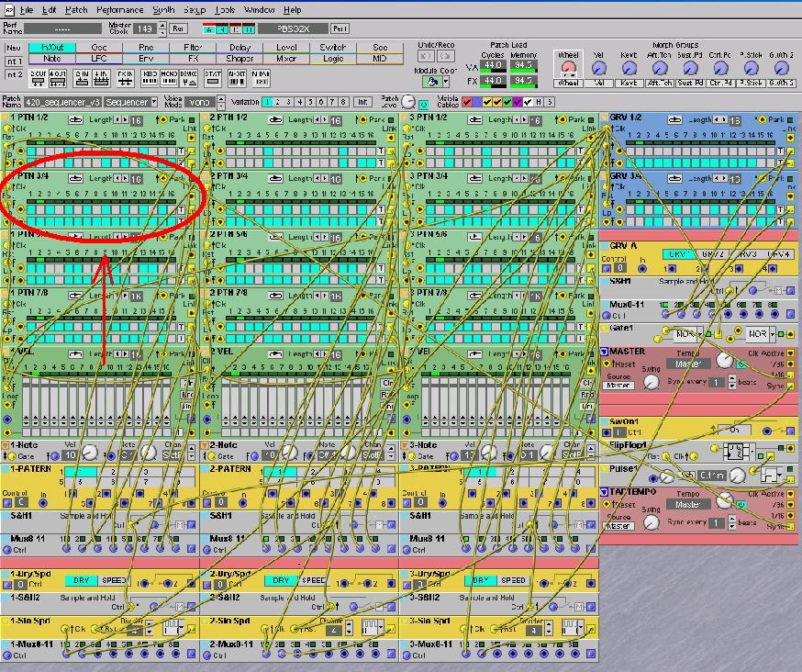The height and width of the screenshot is (672, 802).
Task: Click the 2-Out module icon
Action: coord(38,77)
